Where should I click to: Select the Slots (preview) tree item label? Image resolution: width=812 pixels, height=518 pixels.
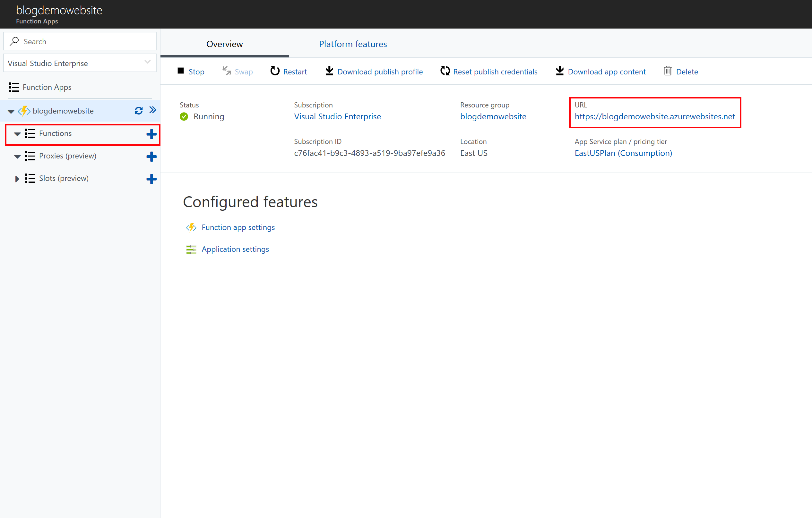[x=64, y=178]
